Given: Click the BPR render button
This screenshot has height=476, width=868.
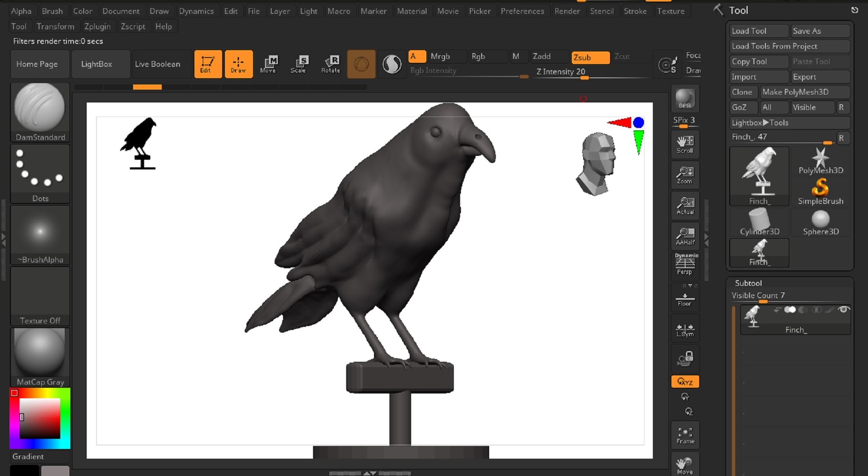Looking at the screenshot, I should (685, 98).
